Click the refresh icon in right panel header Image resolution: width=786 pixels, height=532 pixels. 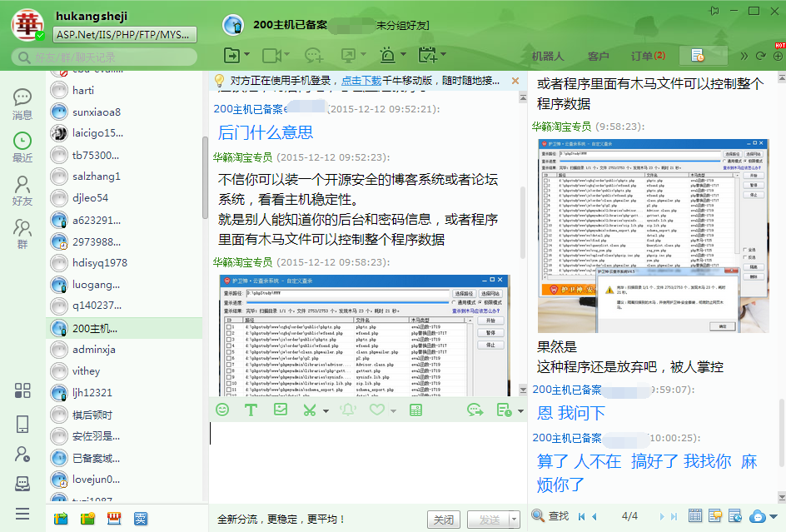[761, 56]
